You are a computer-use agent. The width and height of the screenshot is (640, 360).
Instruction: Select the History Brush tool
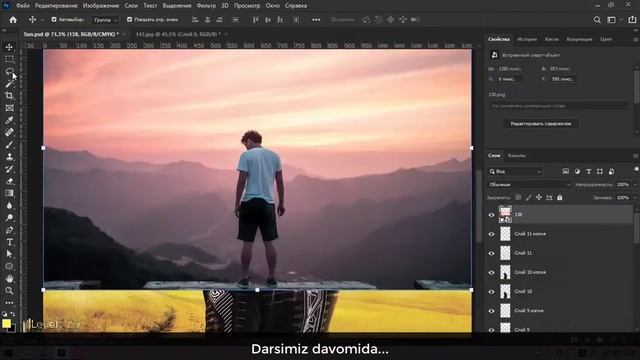9,169
